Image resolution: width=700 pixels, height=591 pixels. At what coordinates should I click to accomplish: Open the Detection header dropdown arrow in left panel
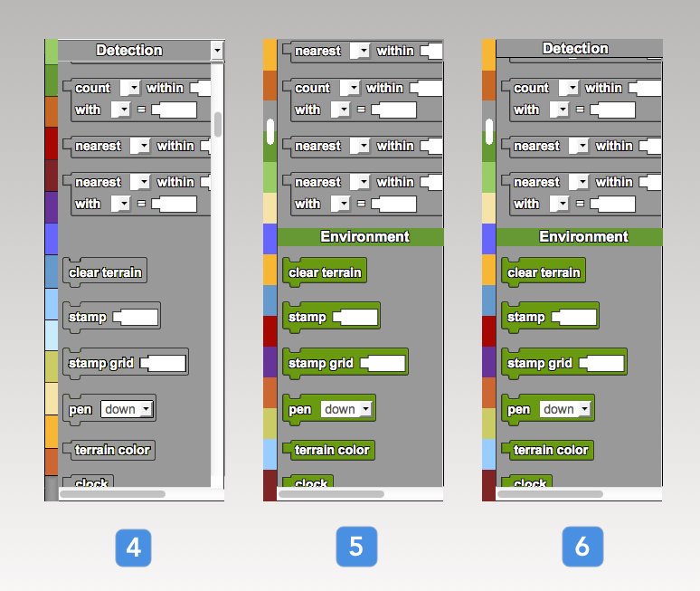tap(217, 51)
